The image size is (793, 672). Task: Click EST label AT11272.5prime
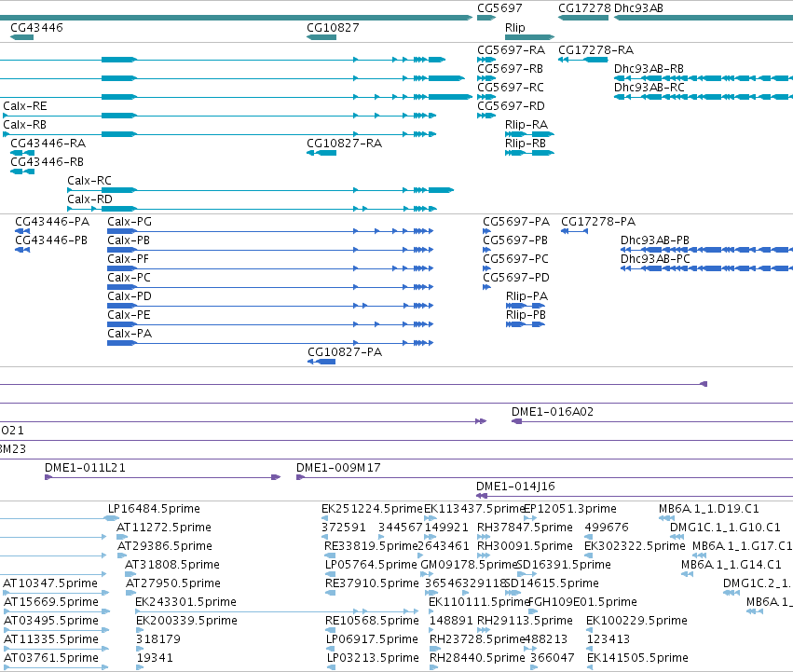click(x=164, y=528)
